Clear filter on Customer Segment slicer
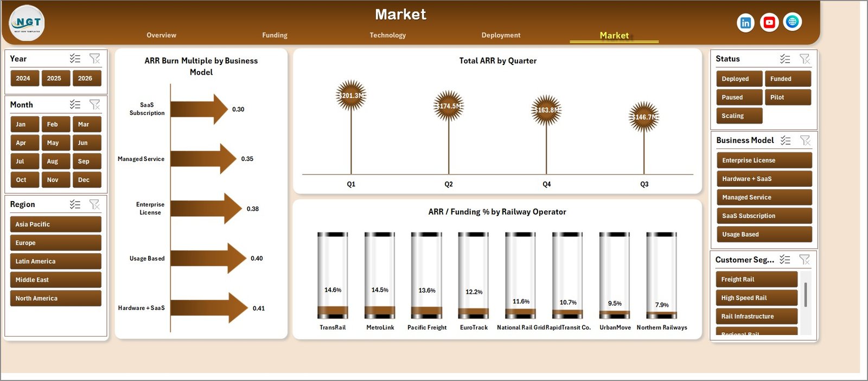The height and width of the screenshot is (381, 868). click(x=805, y=260)
